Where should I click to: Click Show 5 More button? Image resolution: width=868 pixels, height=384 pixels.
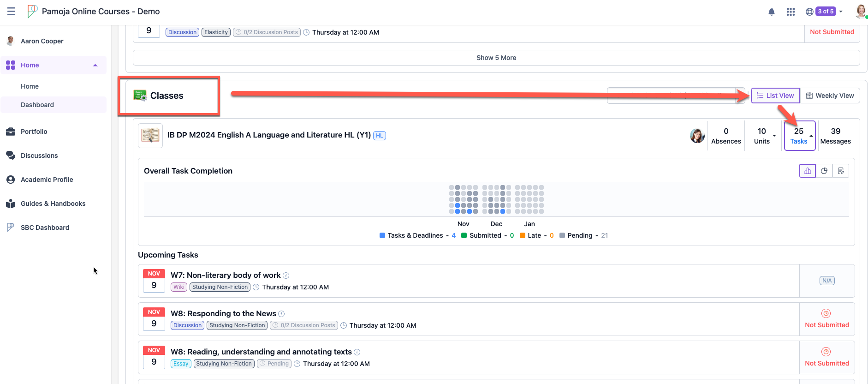click(496, 58)
